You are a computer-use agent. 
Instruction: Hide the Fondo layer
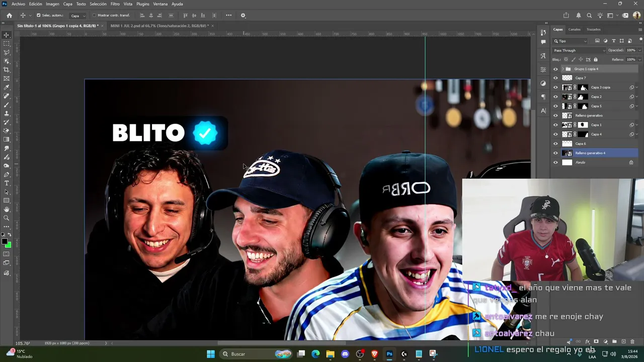pos(555,162)
